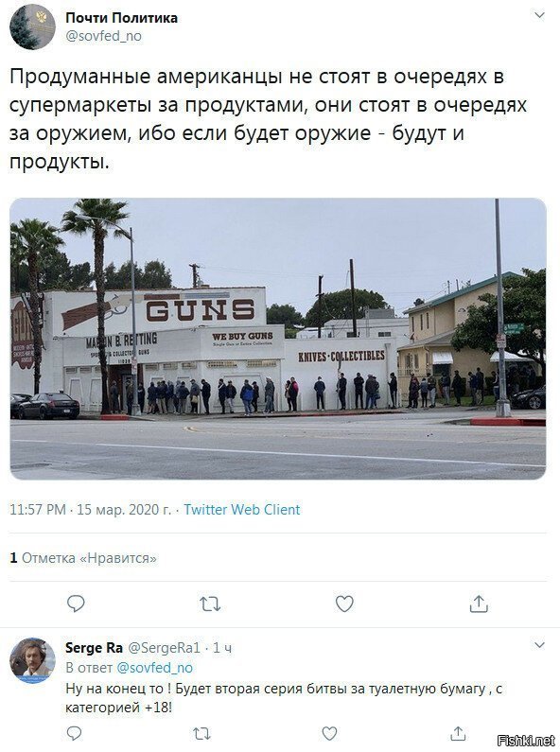View the 1 Отметка «Нравится» list
Screen dimensions: 560x752
(x=83, y=558)
